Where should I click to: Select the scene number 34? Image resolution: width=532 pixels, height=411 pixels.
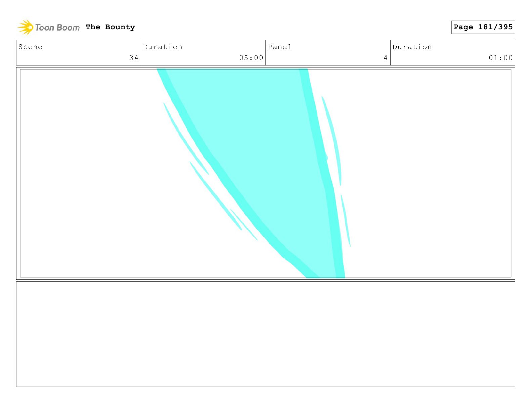click(x=134, y=58)
